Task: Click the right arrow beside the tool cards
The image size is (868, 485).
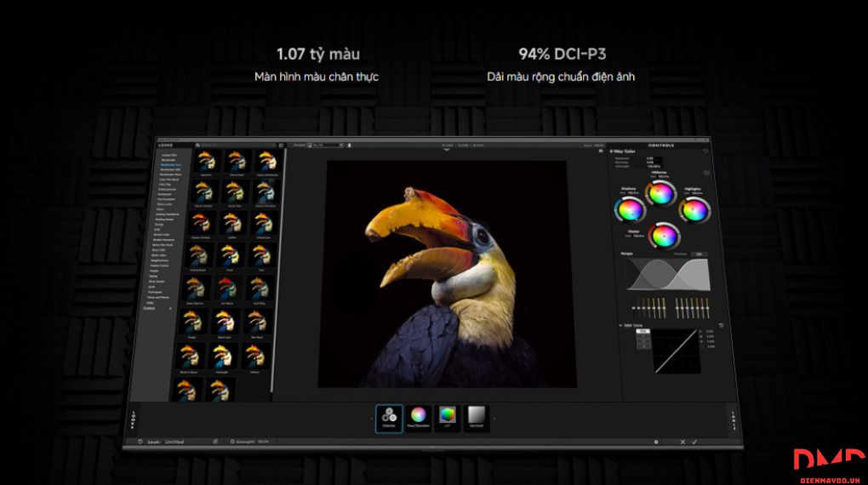Action: [494, 419]
